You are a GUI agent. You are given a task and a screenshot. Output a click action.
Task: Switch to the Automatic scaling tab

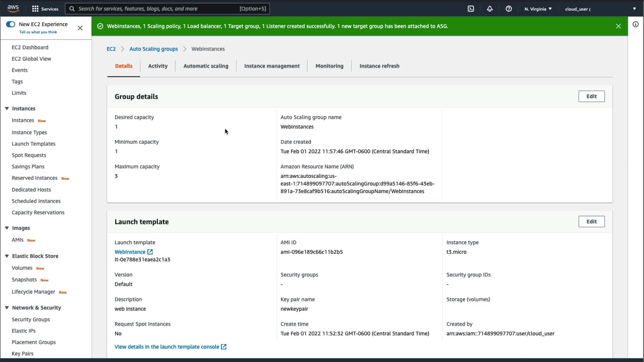[206, 66]
